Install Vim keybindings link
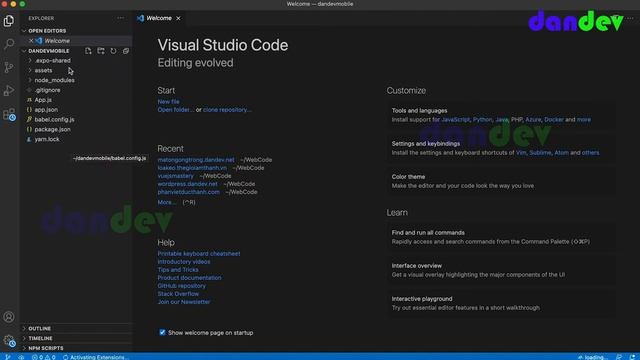The image size is (640, 360). coord(521,153)
